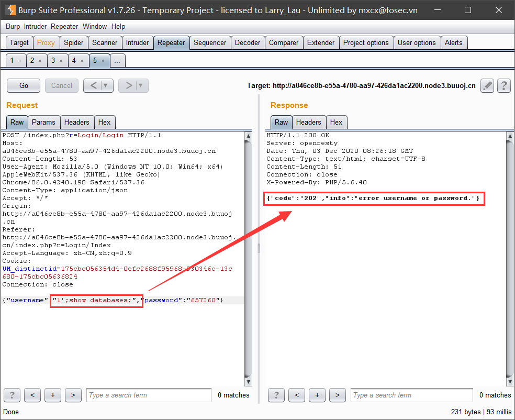
Task: Show request Raw view tab
Action: 17,122
